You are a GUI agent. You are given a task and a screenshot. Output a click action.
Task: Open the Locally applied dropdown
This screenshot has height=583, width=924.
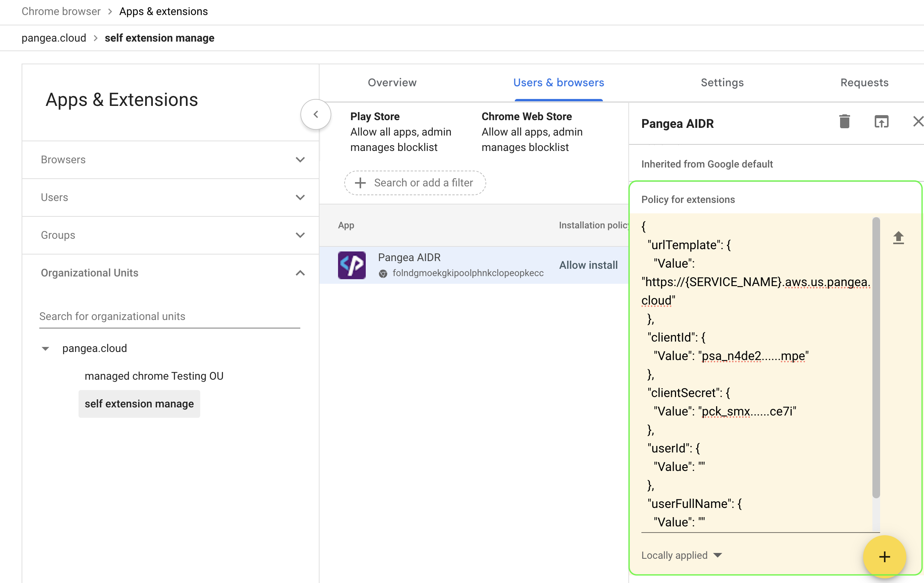click(681, 555)
